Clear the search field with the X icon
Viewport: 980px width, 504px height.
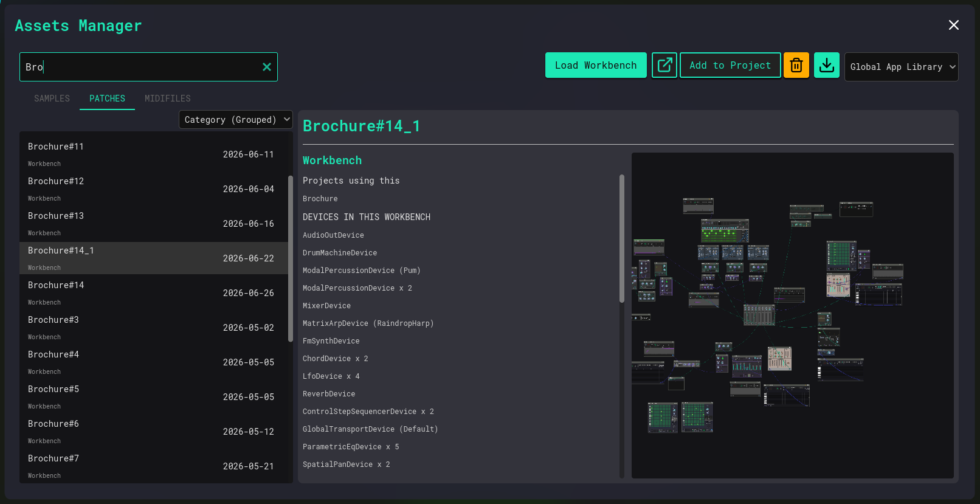click(x=266, y=67)
